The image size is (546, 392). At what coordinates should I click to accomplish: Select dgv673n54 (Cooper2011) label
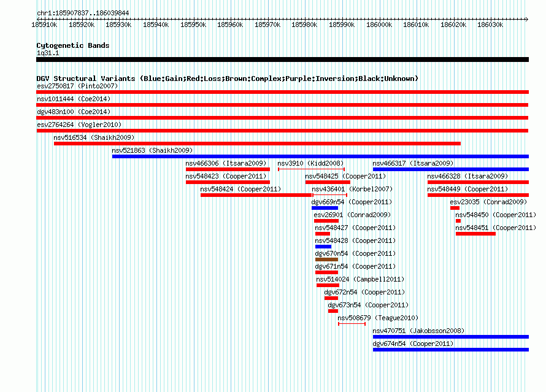(368, 305)
